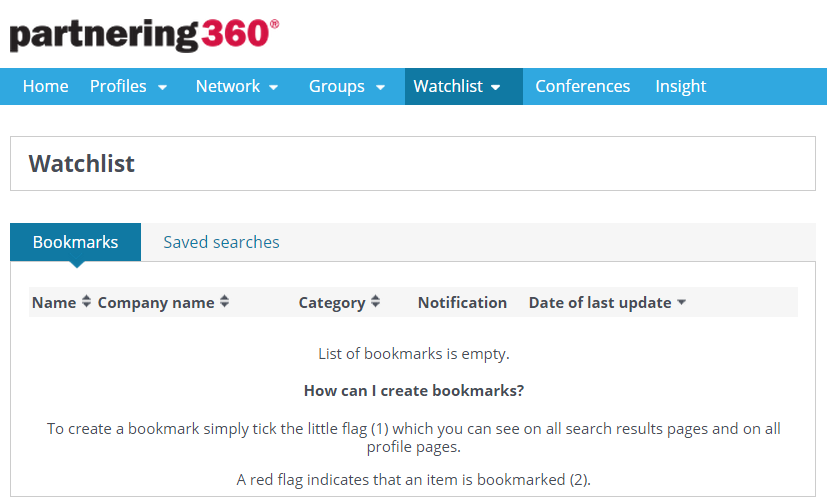The width and height of the screenshot is (827, 502).
Task: Open the Profiles menu
Action: coord(118,86)
